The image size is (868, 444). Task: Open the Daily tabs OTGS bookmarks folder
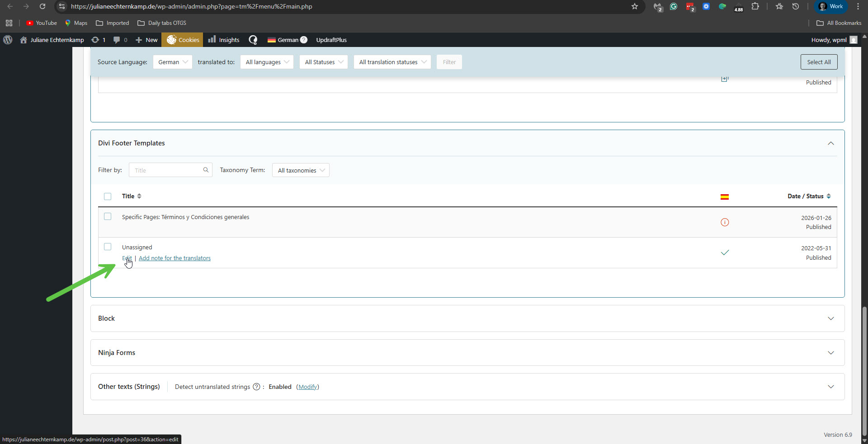pyautogui.click(x=162, y=23)
